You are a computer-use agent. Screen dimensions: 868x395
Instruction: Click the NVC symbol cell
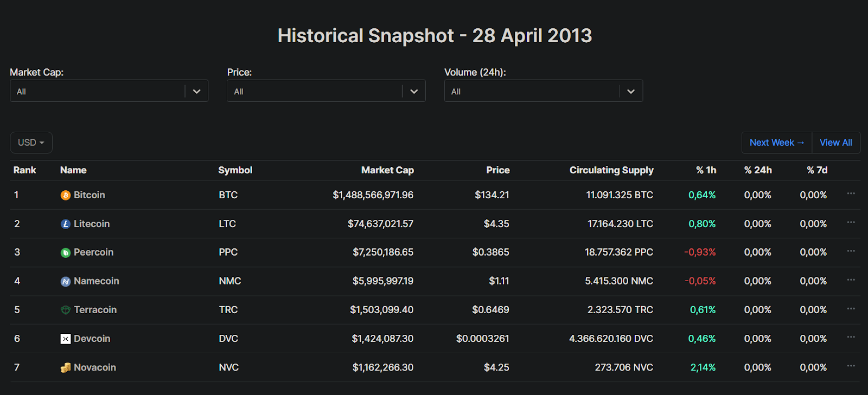(229, 367)
